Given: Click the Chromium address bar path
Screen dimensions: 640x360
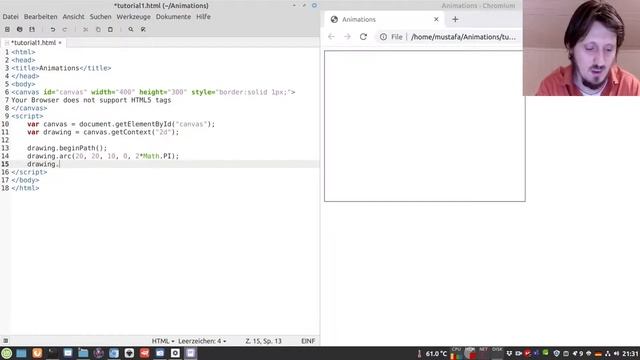Looking at the screenshot, I should (x=463, y=37).
